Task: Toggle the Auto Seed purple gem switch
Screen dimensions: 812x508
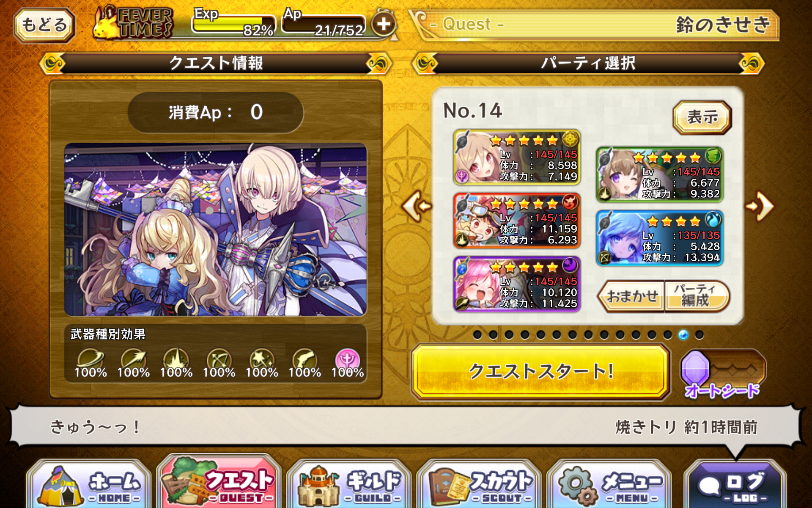Action: (723, 371)
